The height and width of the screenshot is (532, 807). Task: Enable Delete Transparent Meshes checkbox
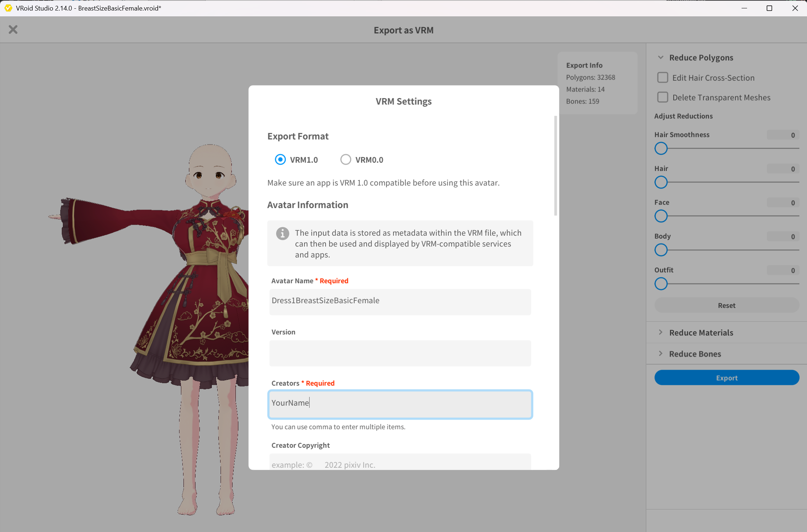tap(662, 97)
